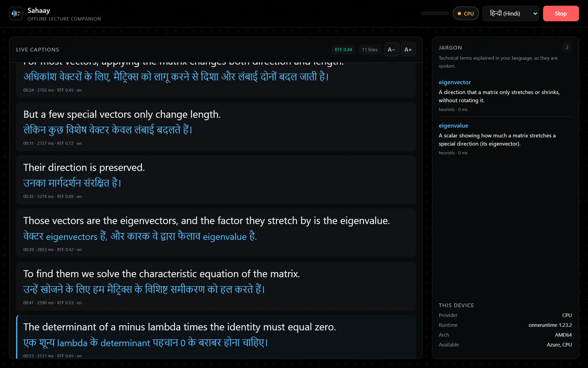The height and width of the screenshot is (368, 588).
Task: Decrease caption font size with A−
Action: (391, 50)
